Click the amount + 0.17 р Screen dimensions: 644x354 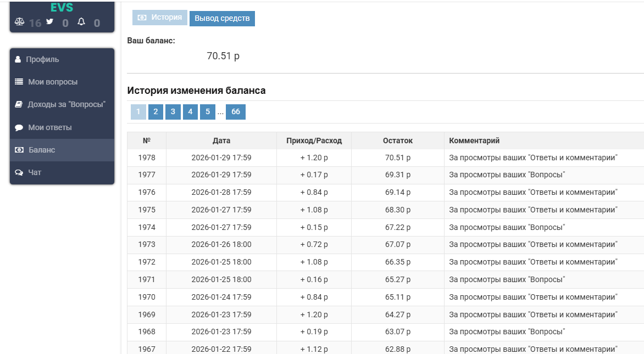click(x=314, y=175)
